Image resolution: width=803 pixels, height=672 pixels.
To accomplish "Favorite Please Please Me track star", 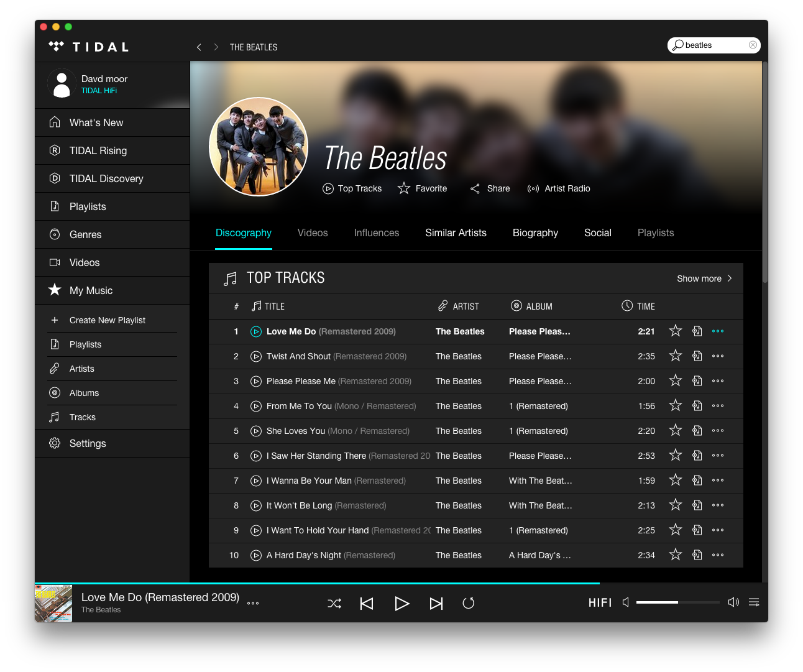I will pos(676,380).
